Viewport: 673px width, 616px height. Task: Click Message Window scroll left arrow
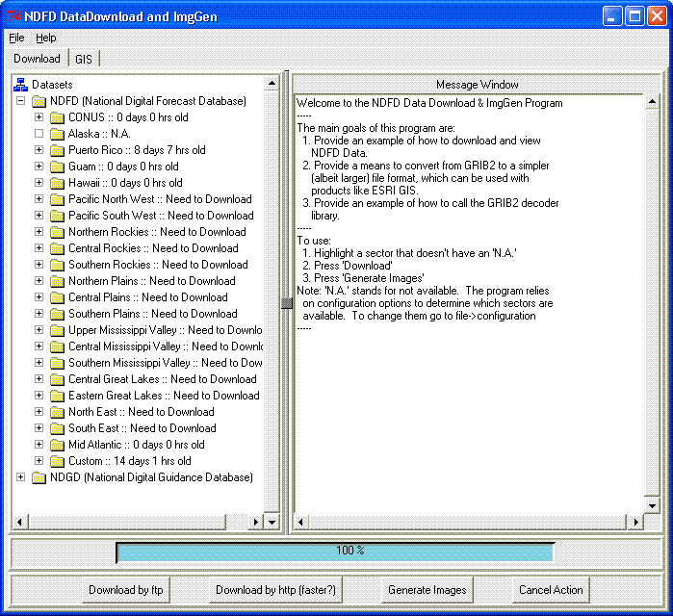(300, 522)
